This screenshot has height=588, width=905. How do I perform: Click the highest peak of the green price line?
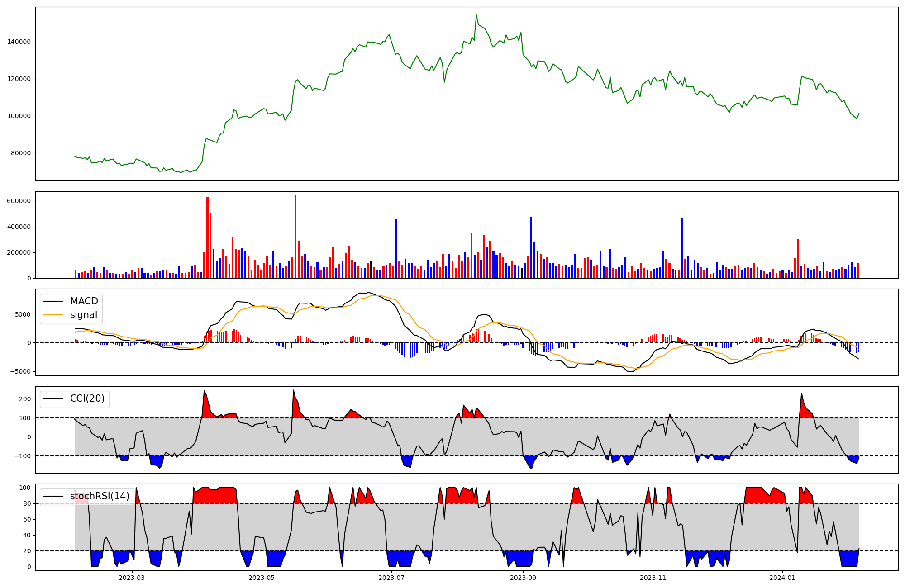(476, 15)
